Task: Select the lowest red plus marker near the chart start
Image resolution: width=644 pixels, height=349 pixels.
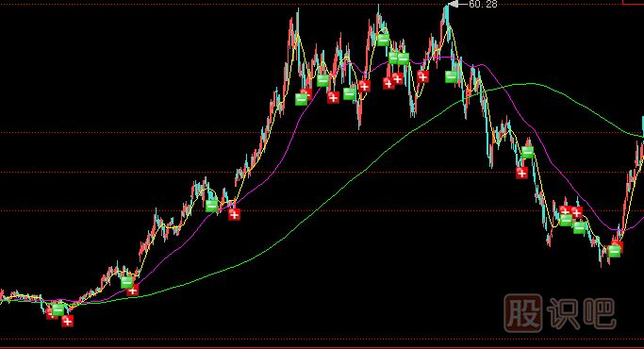Action: pos(67,321)
